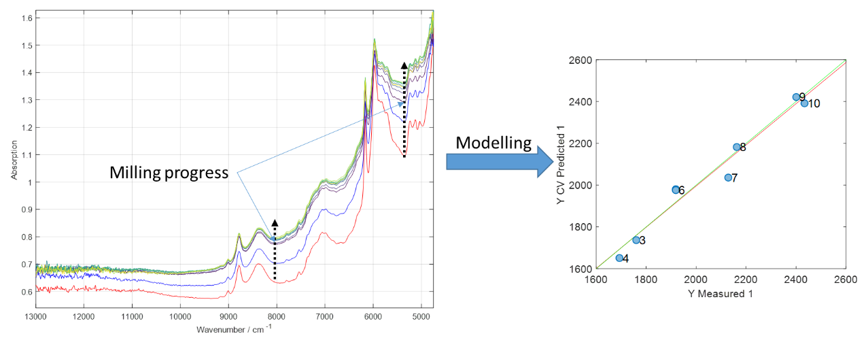Select data point 7 marker

click(x=728, y=178)
